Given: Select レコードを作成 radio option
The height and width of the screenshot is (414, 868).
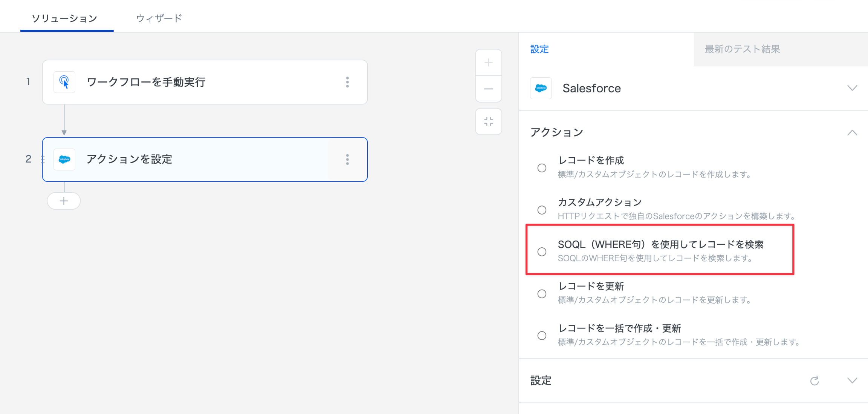Looking at the screenshot, I should pyautogui.click(x=542, y=168).
